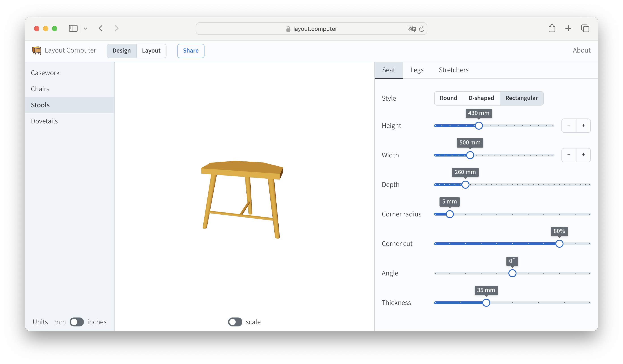Screen dimensions: 623x364
Task: Click the Corner cut slider handle
Action: [559, 244]
